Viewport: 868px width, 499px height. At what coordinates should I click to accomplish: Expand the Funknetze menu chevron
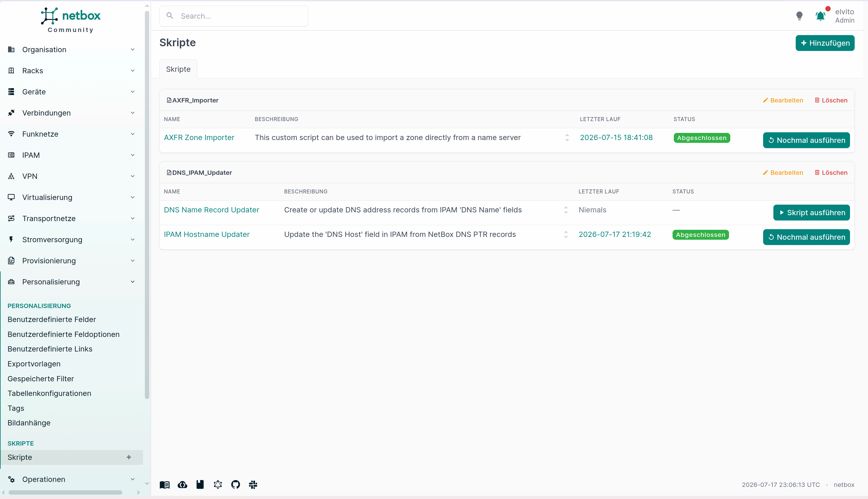coord(132,134)
